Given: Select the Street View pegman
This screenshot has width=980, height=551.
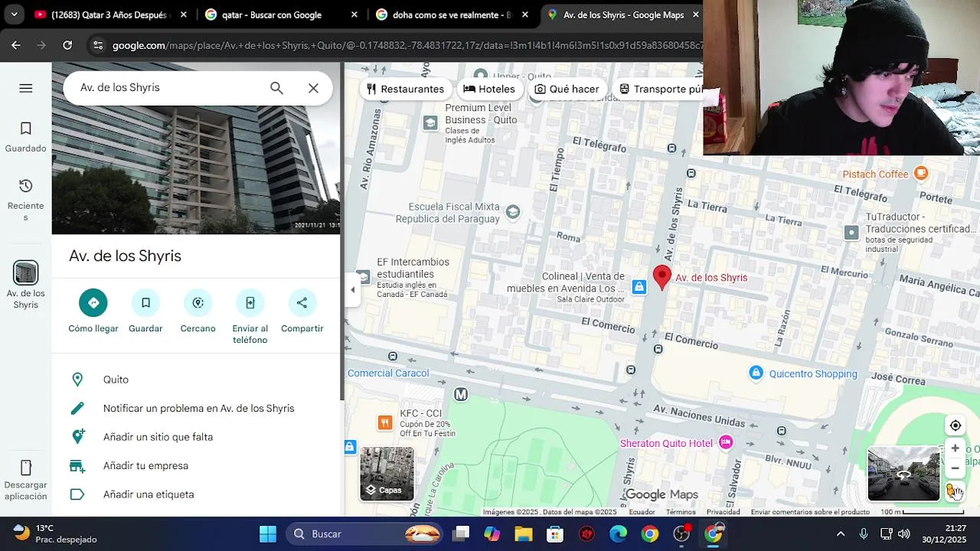Looking at the screenshot, I should coord(954,491).
